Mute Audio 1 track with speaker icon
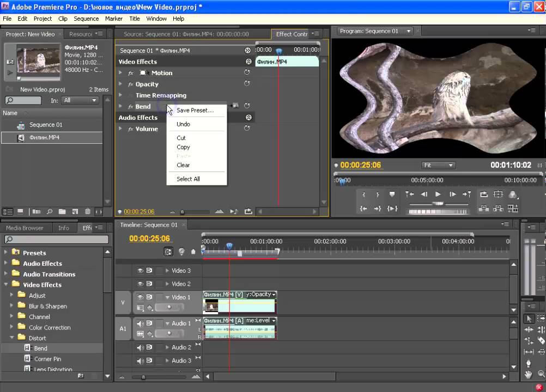546x392 pixels. [140, 323]
